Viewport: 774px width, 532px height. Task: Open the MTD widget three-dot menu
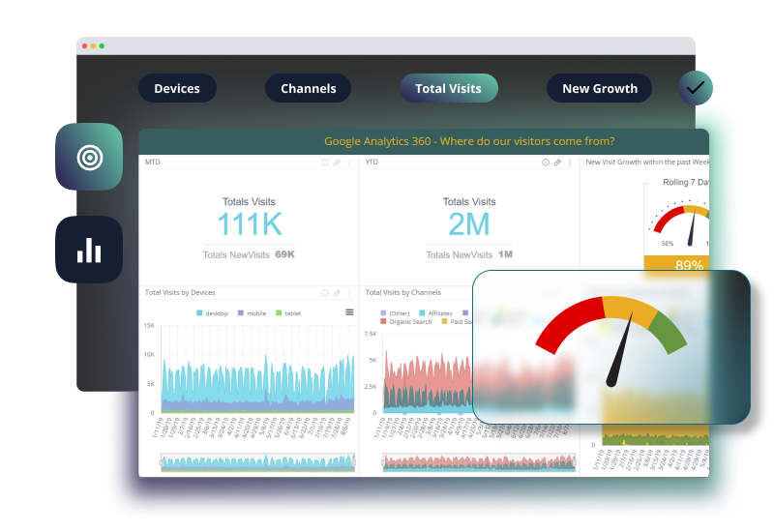click(349, 163)
